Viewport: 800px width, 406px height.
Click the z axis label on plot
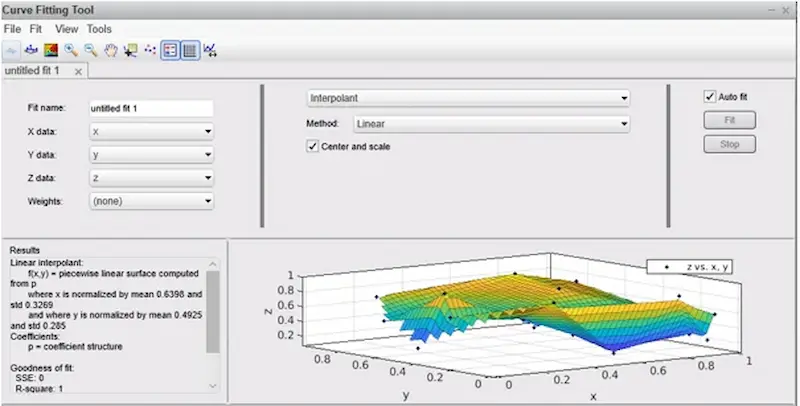pos(268,311)
